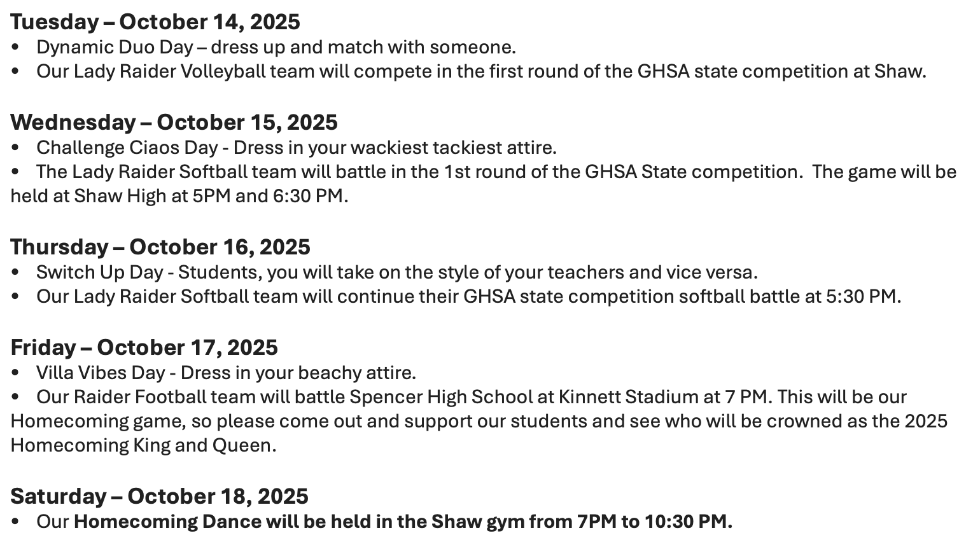Click the text 'held at Shaw High at 5PM'

pyautogui.click(x=121, y=196)
